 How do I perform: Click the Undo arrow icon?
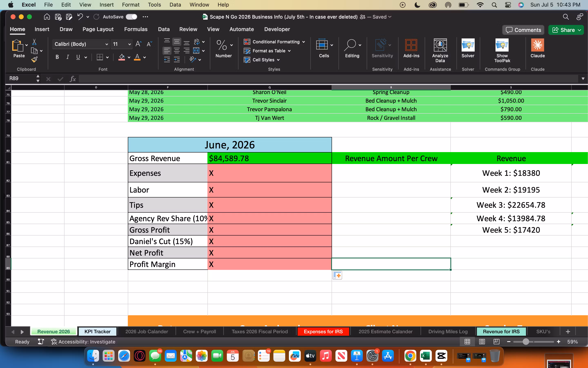pos(80,17)
